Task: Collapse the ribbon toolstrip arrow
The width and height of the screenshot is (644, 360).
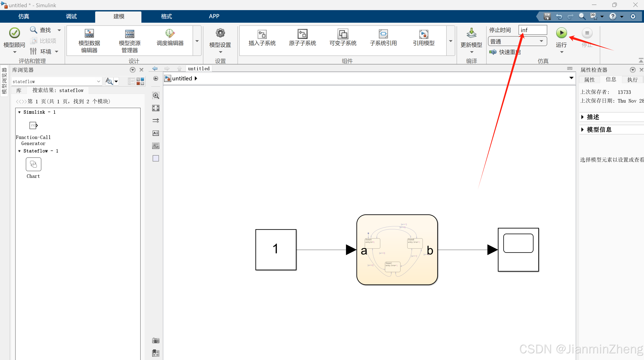Action: click(641, 60)
